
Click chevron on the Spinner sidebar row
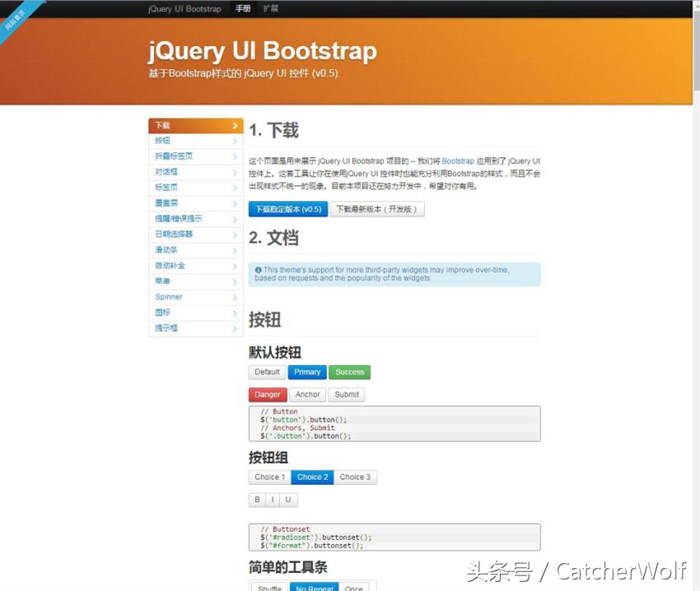pyautogui.click(x=235, y=297)
